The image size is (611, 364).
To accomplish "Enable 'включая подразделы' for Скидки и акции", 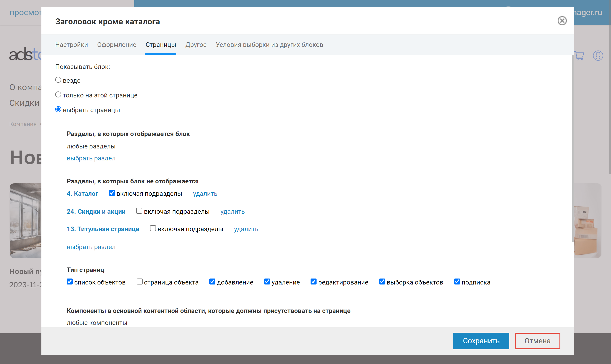I will click(139, 211).
